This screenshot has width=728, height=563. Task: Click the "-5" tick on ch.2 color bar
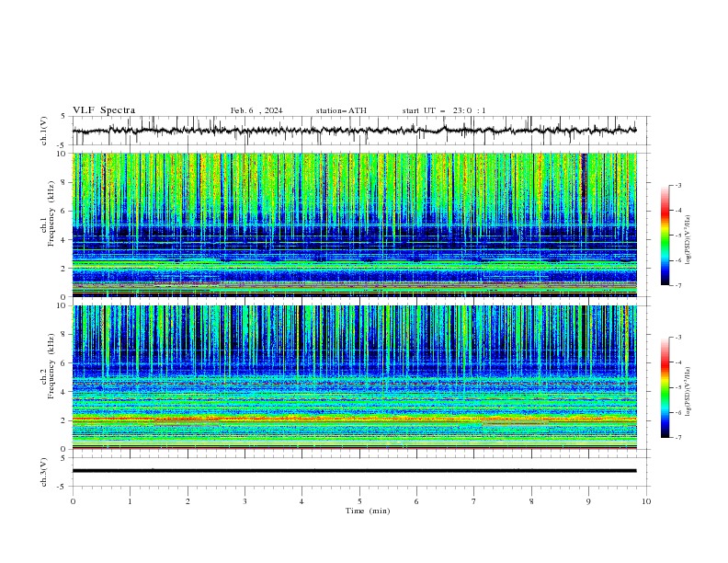677,387
